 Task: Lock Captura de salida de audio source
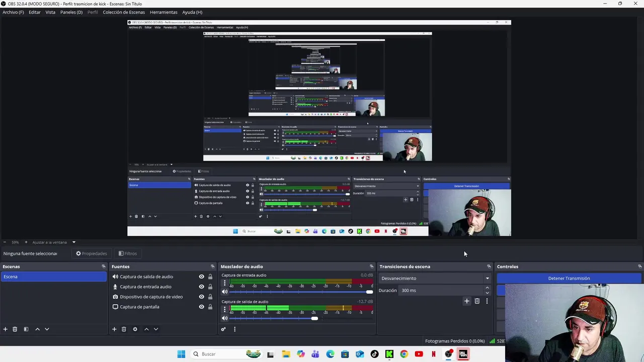coord(210,277)
